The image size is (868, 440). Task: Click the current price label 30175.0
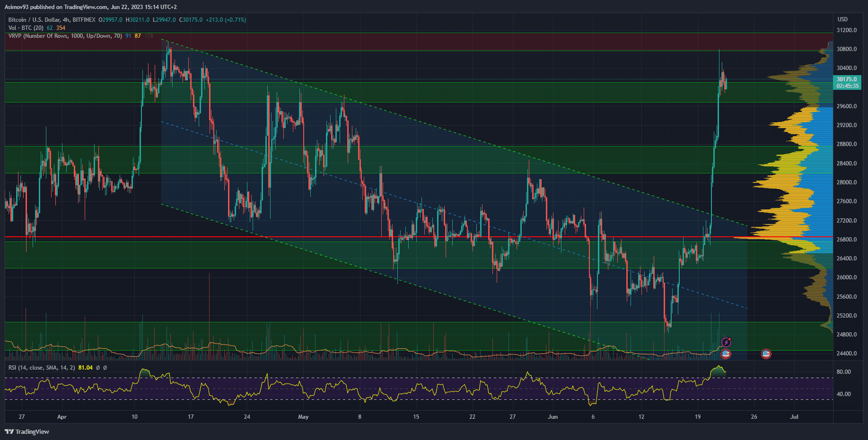coord(846,79)
